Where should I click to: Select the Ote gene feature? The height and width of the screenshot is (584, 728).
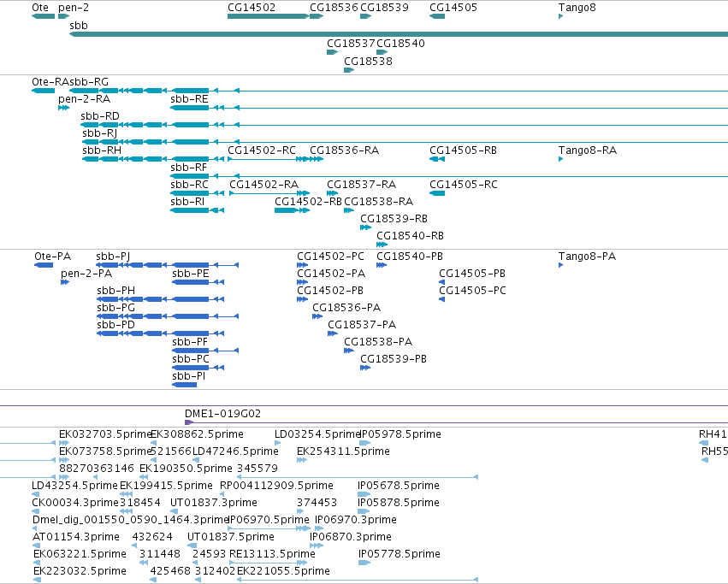pyautogui.click(x=43, y=16)
